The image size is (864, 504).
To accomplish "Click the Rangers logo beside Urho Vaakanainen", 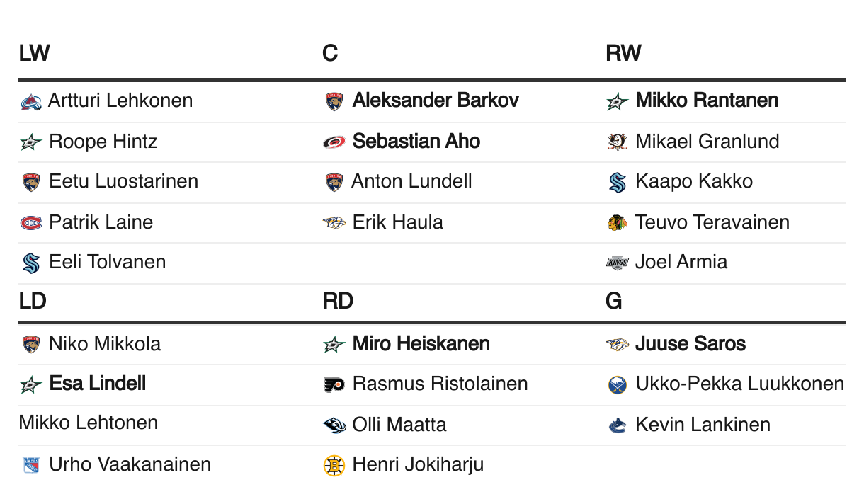I will pos(31,466).
